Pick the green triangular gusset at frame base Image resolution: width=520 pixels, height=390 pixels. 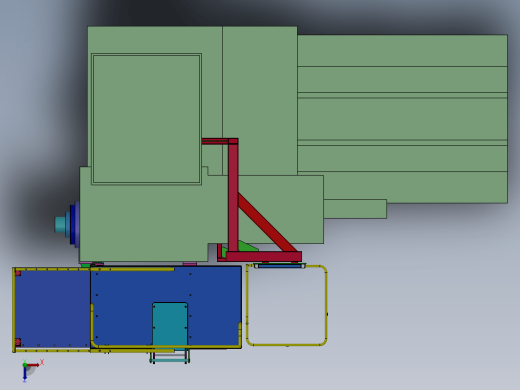[247, 247]
